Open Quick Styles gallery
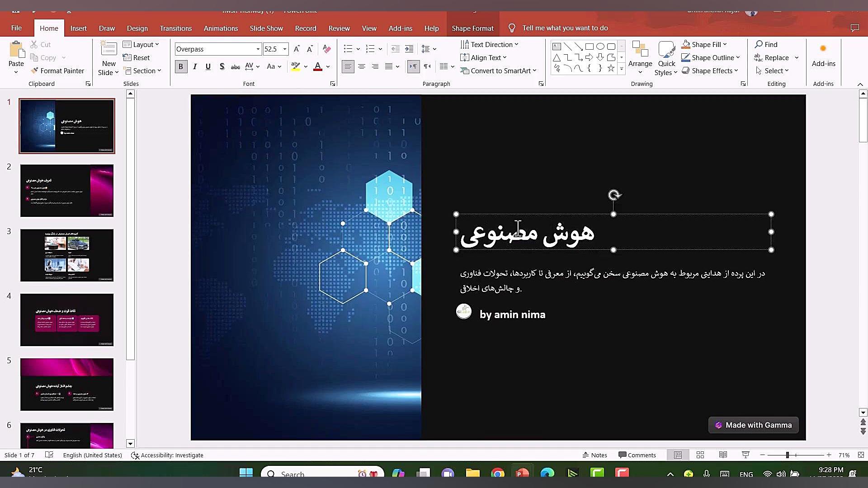The height and width of the screenshot is (488, 868). [x=666, y=58]
